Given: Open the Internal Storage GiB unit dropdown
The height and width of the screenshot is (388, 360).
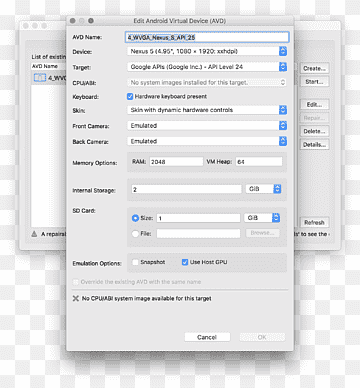Looking at the screenshot, I should point(263,189).
